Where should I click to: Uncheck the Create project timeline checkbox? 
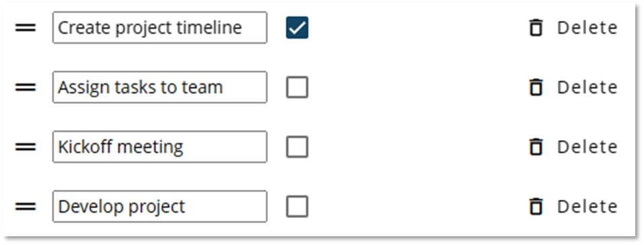[297, 28]
